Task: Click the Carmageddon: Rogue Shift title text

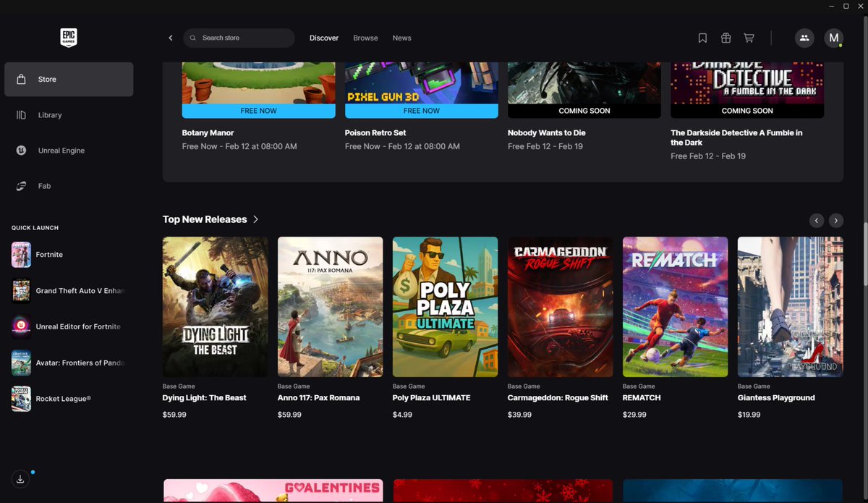Action: click(558, 398)
